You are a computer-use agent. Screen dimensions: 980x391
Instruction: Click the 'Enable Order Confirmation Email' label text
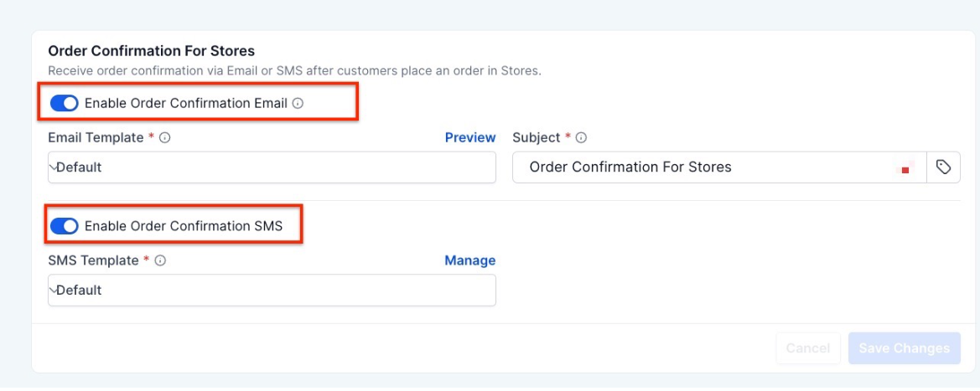186,104
